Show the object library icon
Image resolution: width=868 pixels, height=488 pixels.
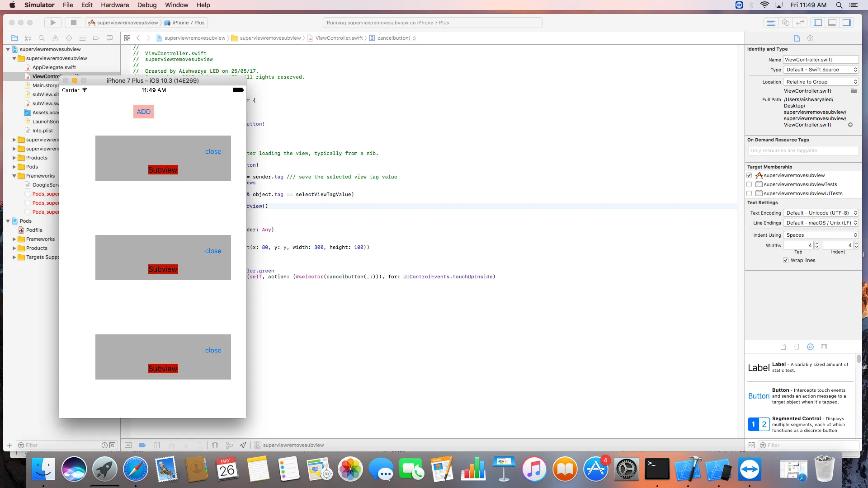point(810,347)
